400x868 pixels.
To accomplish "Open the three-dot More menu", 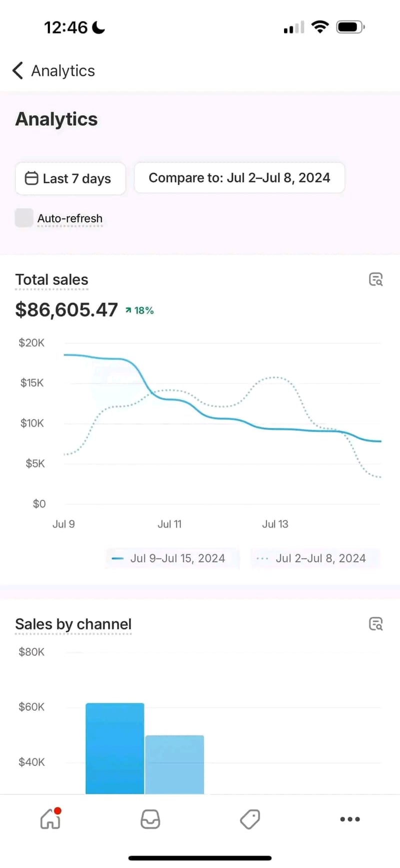I will click(349, 819).
